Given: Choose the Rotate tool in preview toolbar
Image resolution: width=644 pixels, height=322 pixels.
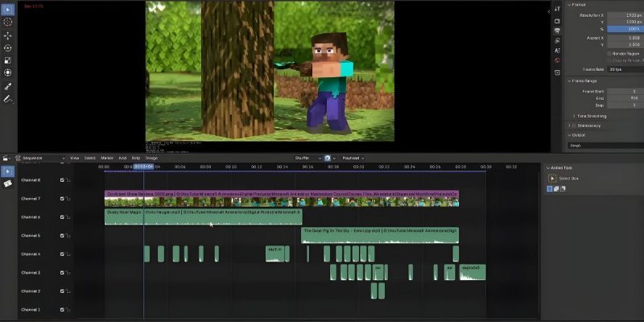Looking at the screenshot, I should (8, 47).
